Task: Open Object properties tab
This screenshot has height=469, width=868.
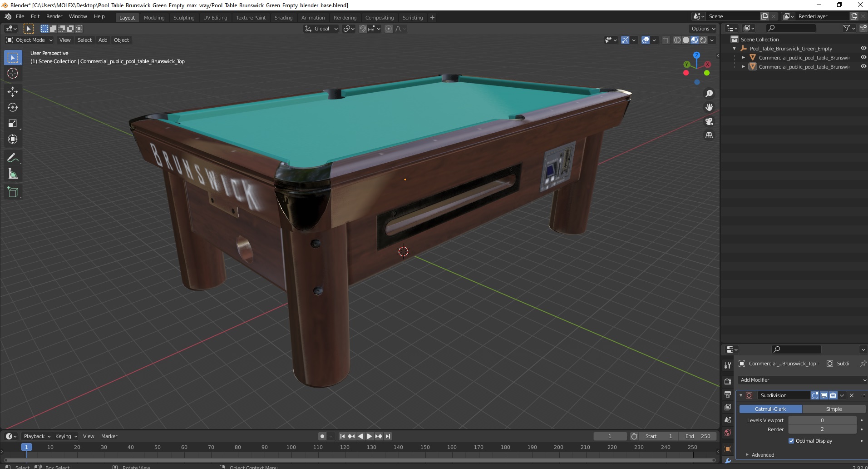Action: [x=728, y=449]
